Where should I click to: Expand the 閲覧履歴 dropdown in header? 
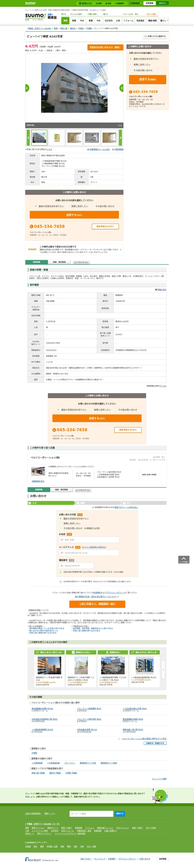tap(136, 3)
